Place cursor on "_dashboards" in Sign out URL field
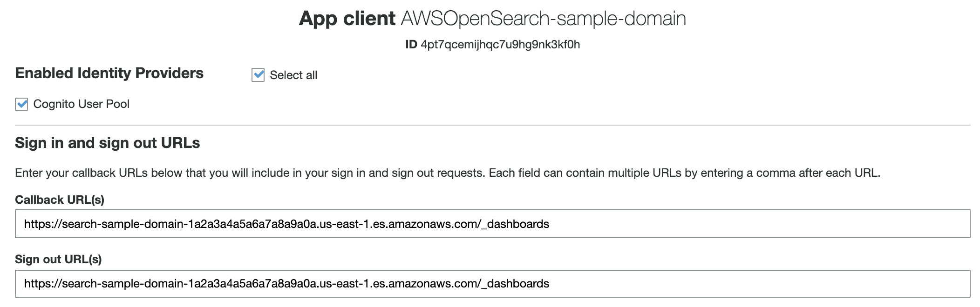The height and width of the screenshot is (307, 980). [x=517, y=284]
